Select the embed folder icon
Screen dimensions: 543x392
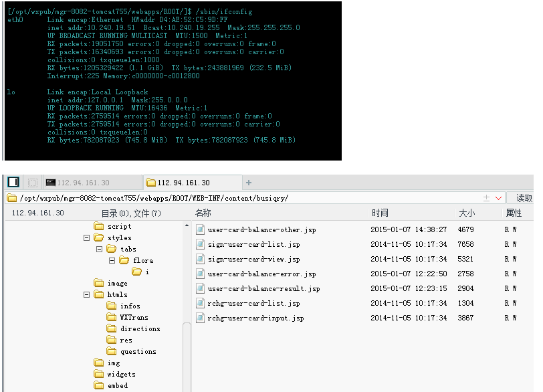tap(99, 385)
